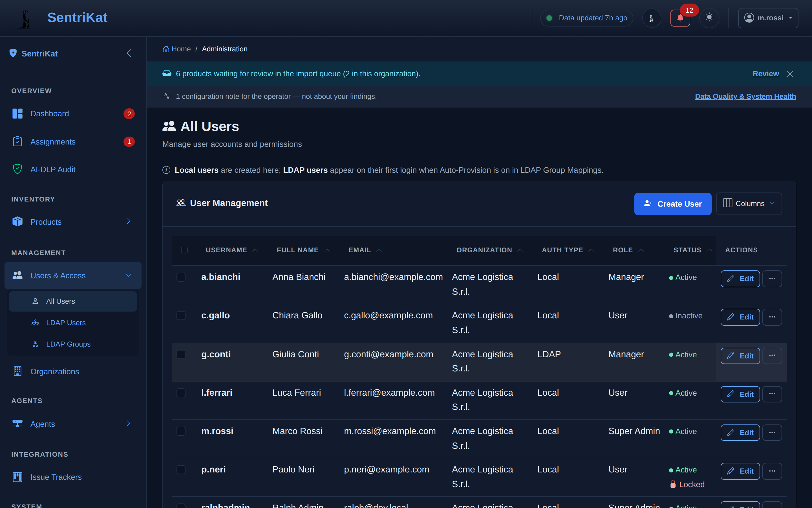
Task: Click the import queue inbox icon
Action: 167,73
